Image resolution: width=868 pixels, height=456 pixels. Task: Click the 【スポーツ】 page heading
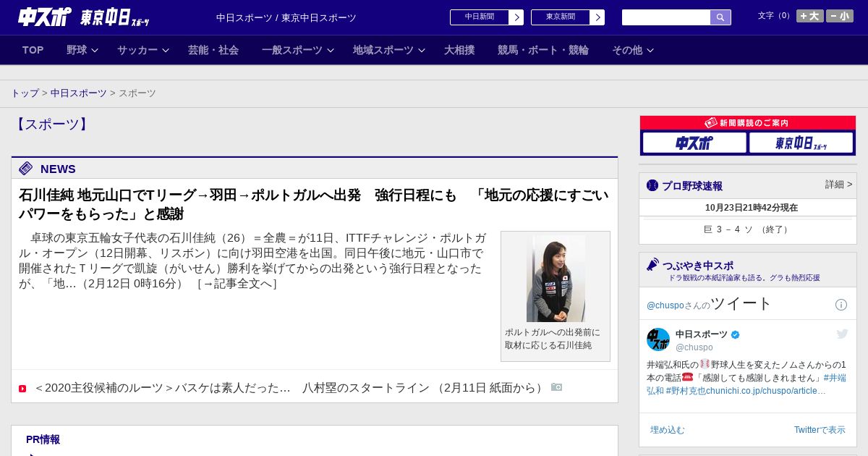[52, 124]
